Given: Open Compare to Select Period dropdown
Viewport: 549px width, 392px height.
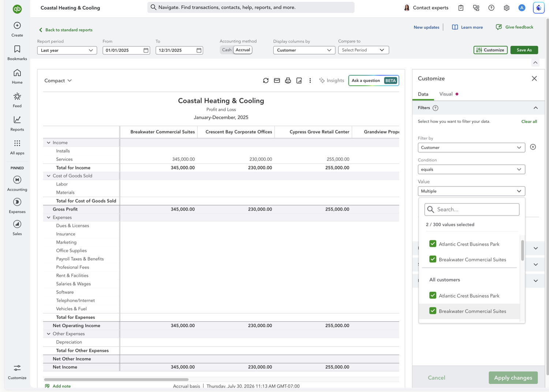Looking at the screenshot, I should 363,50.
